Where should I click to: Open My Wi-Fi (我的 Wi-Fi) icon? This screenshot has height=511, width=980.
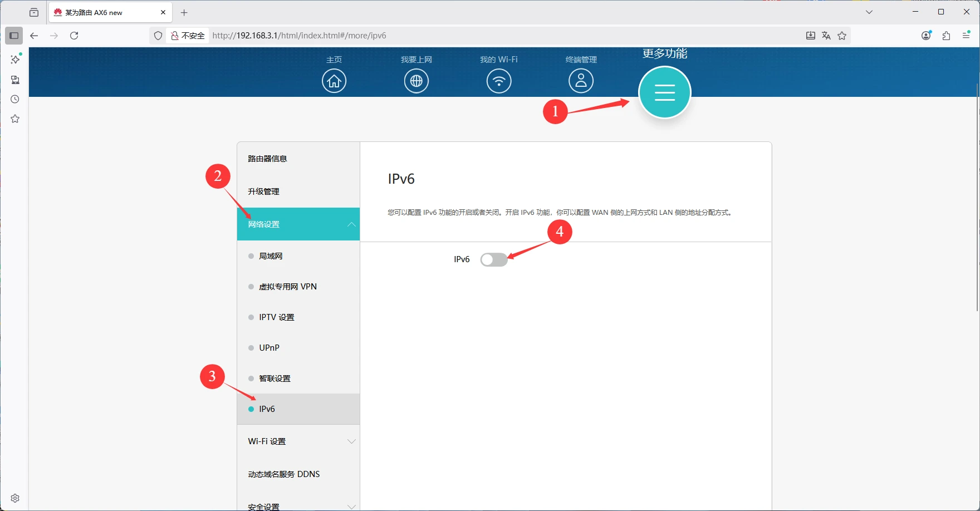(498, 81)
